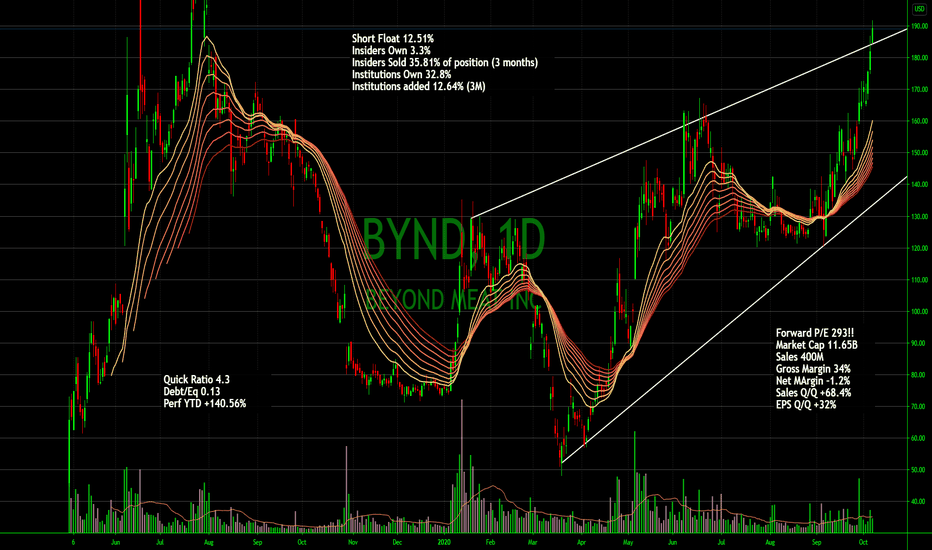Select the 'Short Float 12.51%' annotation
Screen dimensions: 932x550
(392, 39)
